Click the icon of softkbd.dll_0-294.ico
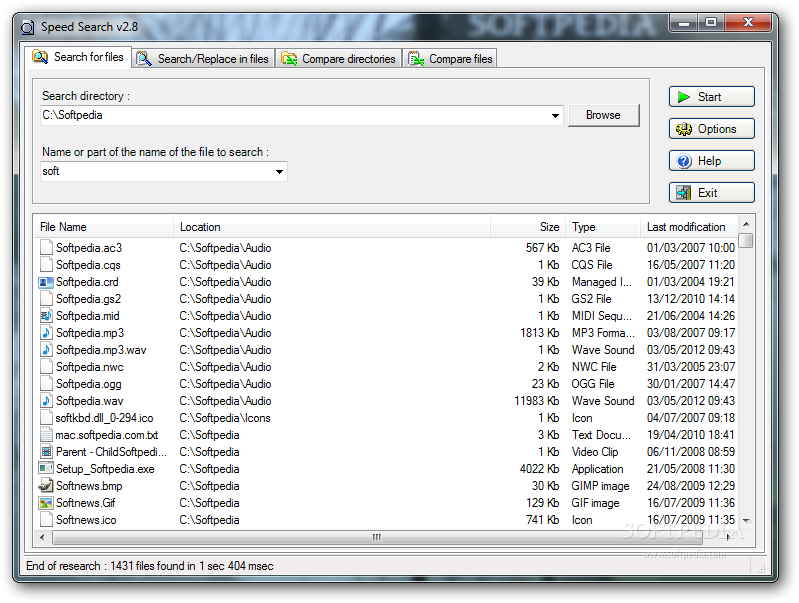This screenshot has width=799, height=603. [46, 417]
